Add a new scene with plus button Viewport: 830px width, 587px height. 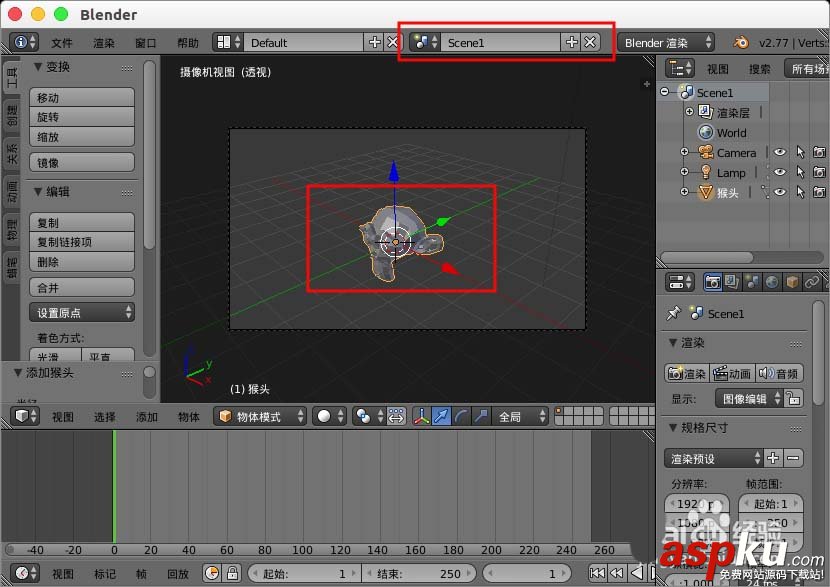point(571,42)
